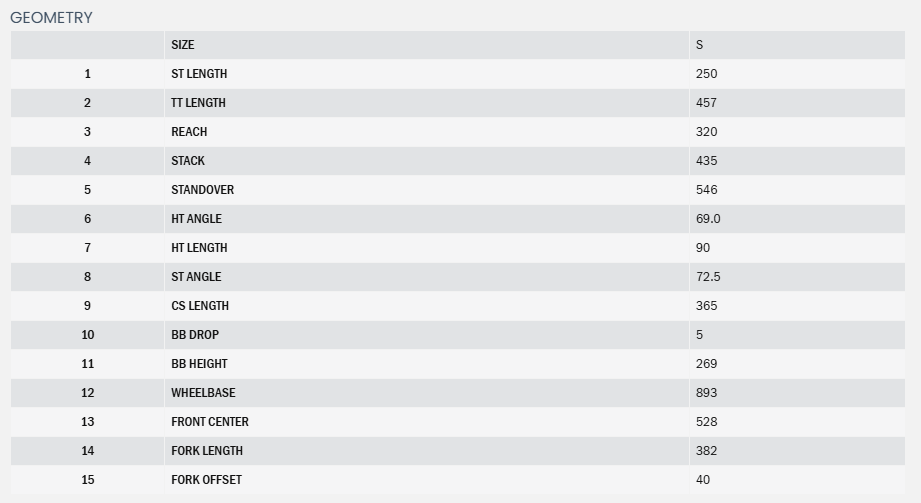The width and height of the screenshot is (921, 503).
Task: Select the S size header cell
Action: 700,45
